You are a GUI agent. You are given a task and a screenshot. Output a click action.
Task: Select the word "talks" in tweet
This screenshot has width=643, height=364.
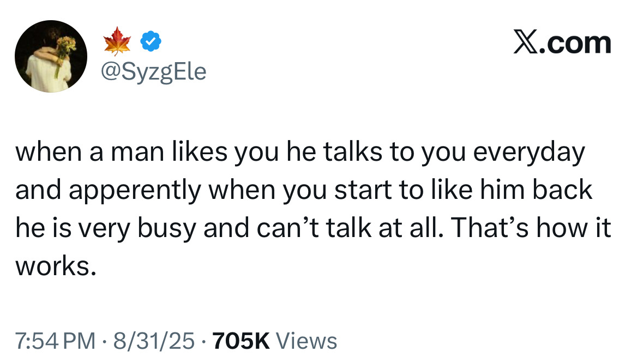[x=353, y=152]
